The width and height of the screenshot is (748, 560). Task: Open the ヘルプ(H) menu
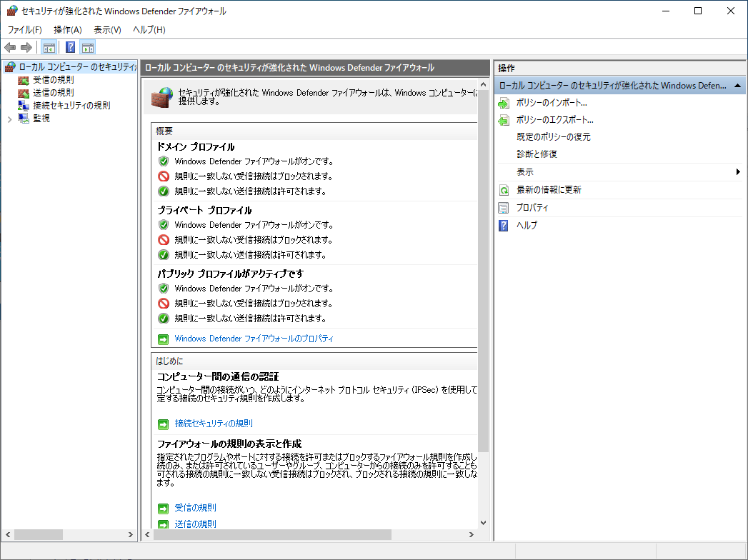(149, 29)
